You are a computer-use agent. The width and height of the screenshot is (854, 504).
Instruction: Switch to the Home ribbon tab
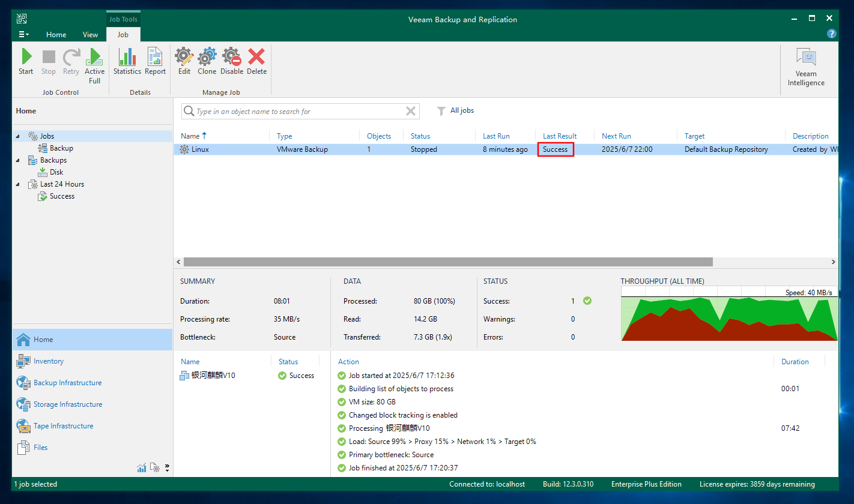tap(56, 34)
